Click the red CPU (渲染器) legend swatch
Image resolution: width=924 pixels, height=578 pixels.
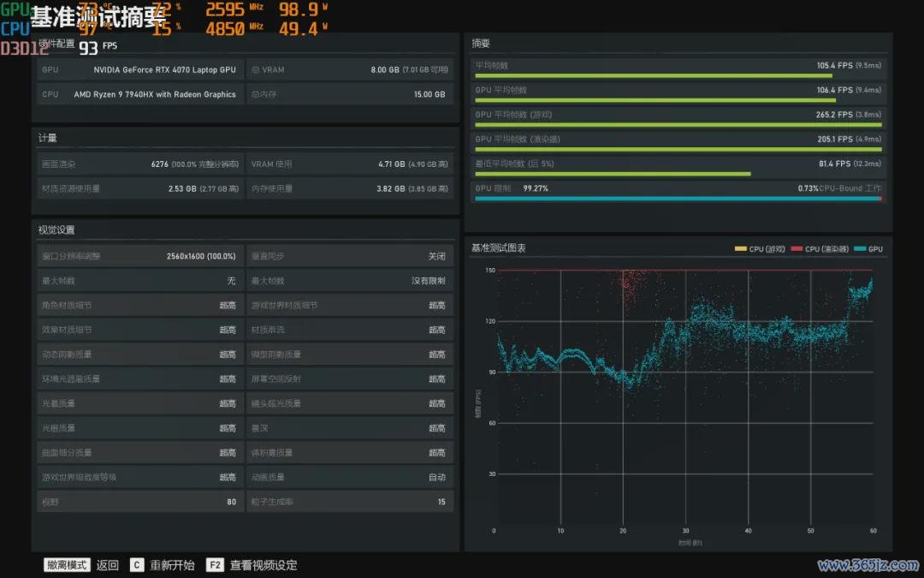(x=797, y=249)
